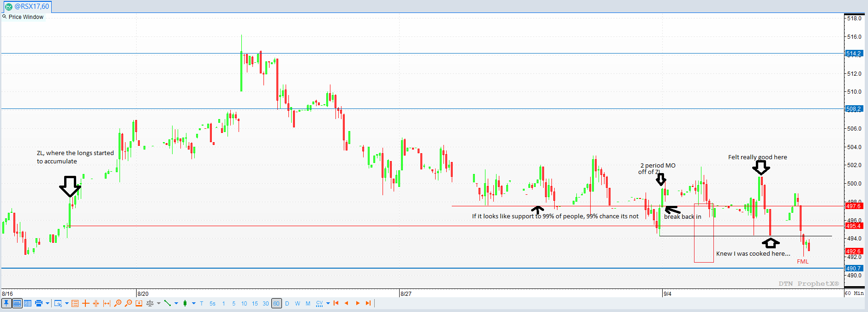The image size is (868, 312).
Task: Switch to 30 minute interval
Action: pos(266,304)
